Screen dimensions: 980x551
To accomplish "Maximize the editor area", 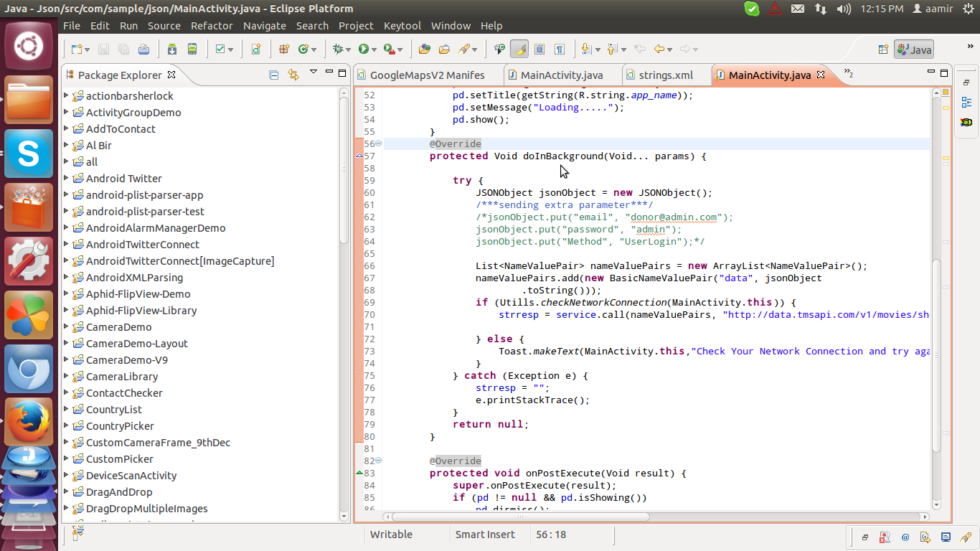I will click(944, 72).
